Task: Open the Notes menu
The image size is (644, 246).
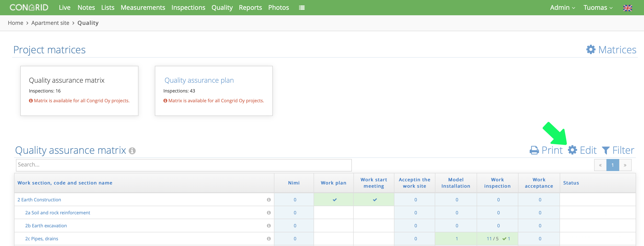Action: 86,8
